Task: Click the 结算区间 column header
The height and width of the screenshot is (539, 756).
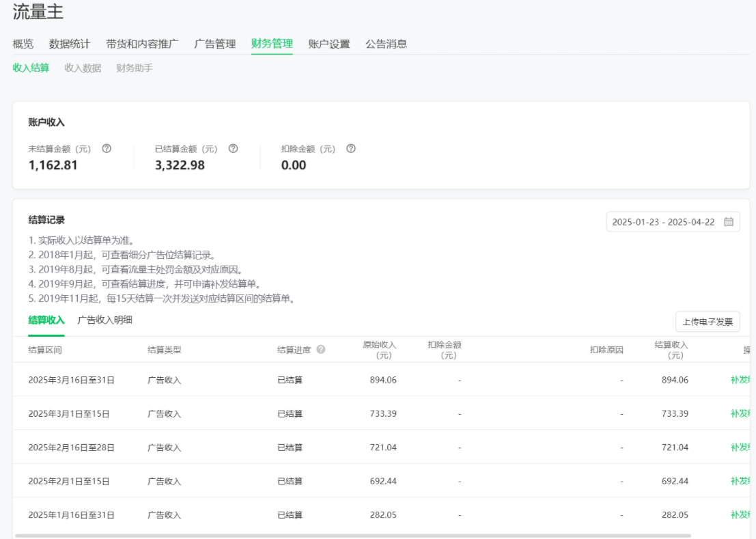Action: coord(45,350)
